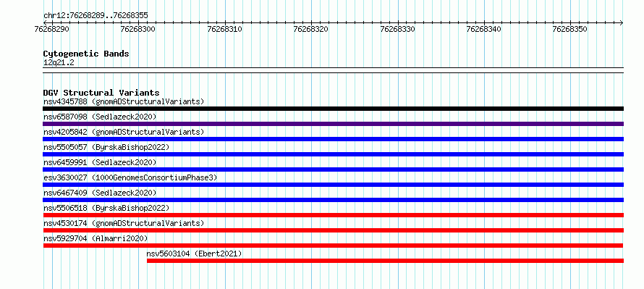The height and width of the screenshot is (289, 644).
Task: Select the blue esv3630027 variant bar
Action: [333, 185]
